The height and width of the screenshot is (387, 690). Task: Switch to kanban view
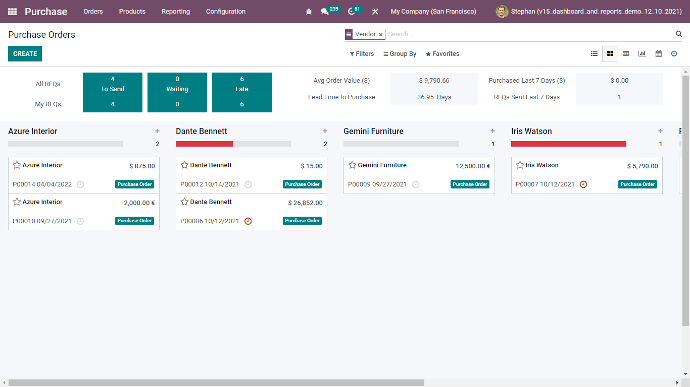tap(610, 54)
